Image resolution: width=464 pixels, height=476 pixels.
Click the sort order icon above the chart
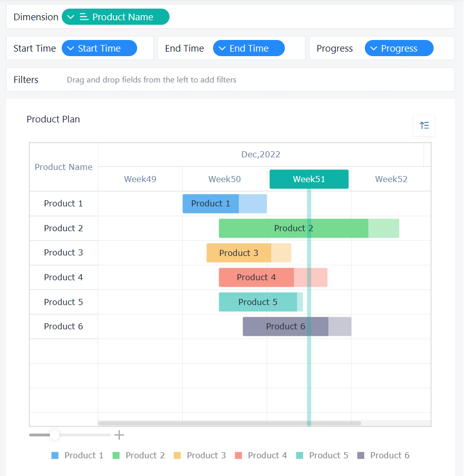pos(424,125)
